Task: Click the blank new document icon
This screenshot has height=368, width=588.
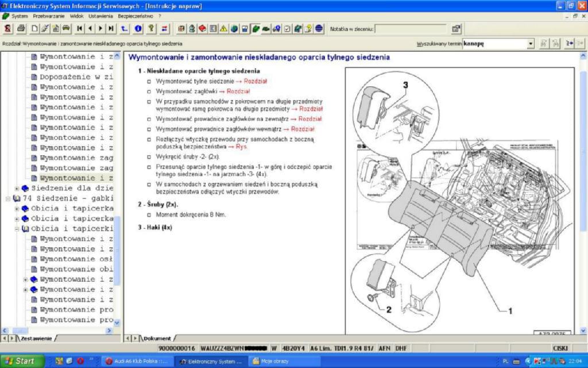Action: pyautogui.click(x=34, y=29)
